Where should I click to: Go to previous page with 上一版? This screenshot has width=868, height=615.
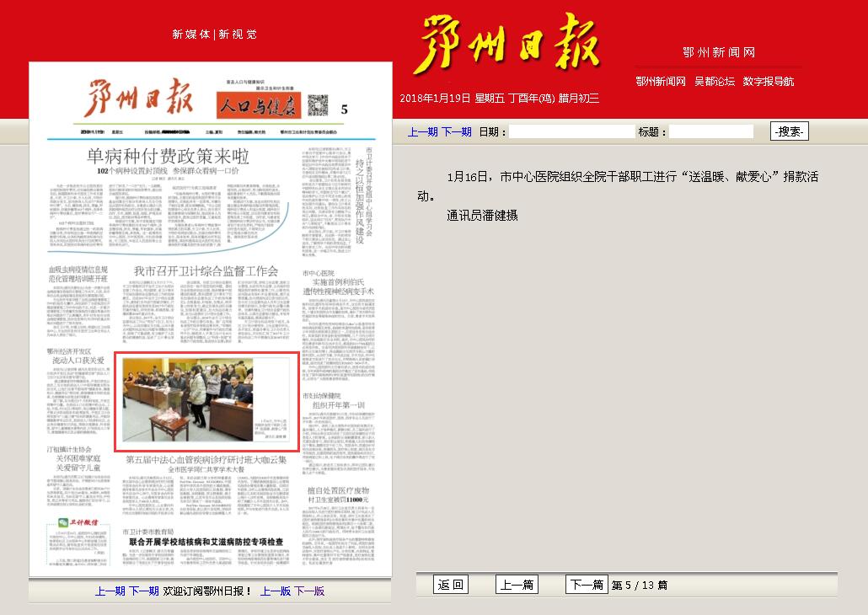click(276, 591)
